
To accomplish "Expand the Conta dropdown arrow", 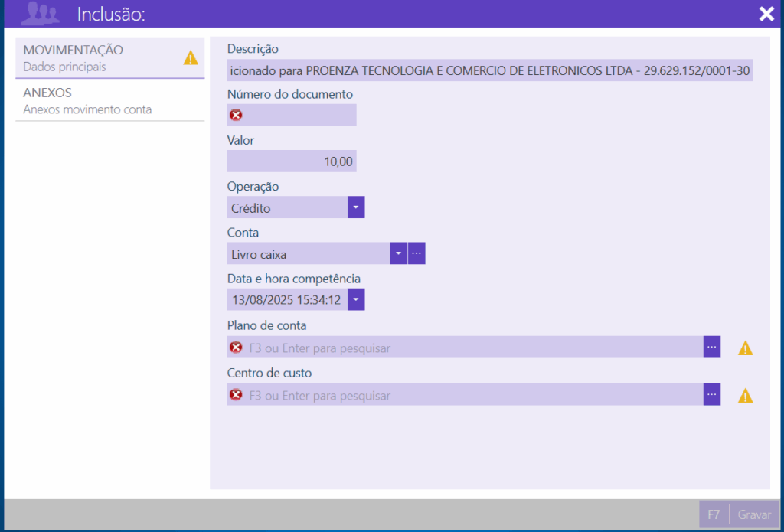I will (x=398, y=253).
